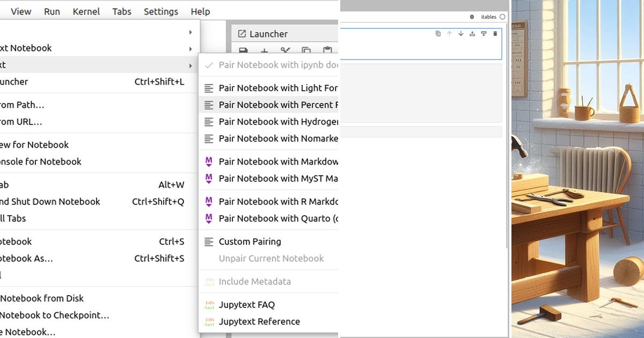This screenshot has width=644, height=338.
Task: Open the Run menu
Action: 52,11
